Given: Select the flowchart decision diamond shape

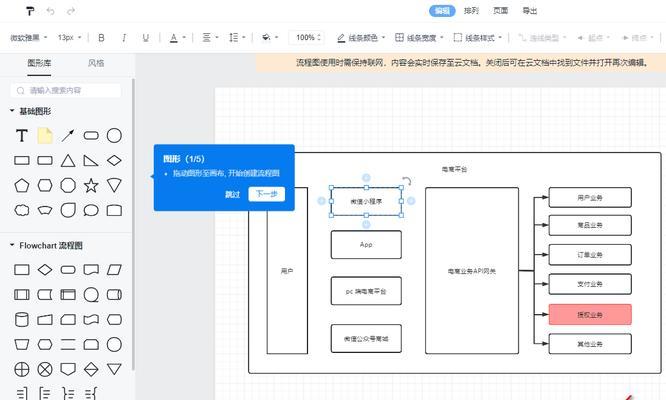Looking at the screenshot, I should click(x=45, y=270).
